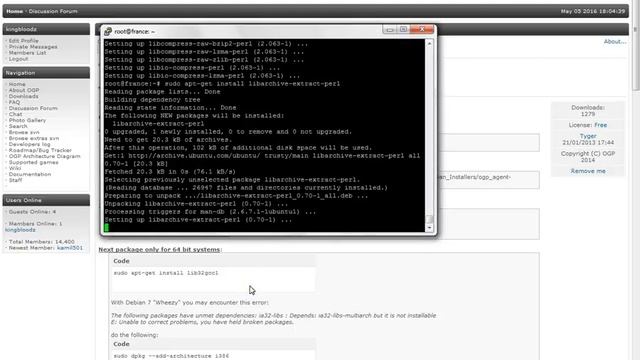The width and height of the screenshot is (640, 360).
Task: Open Documentation navigation link
Action: (30, 174)
